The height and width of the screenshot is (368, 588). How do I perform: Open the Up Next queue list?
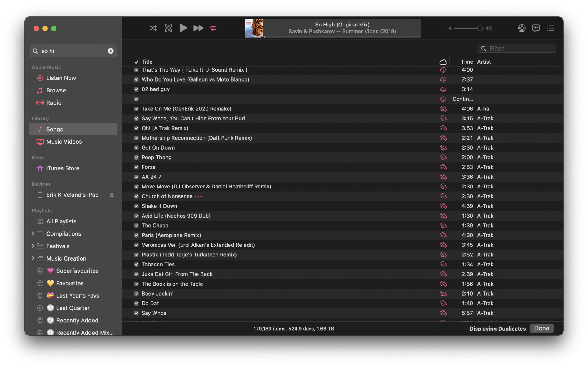550,28
